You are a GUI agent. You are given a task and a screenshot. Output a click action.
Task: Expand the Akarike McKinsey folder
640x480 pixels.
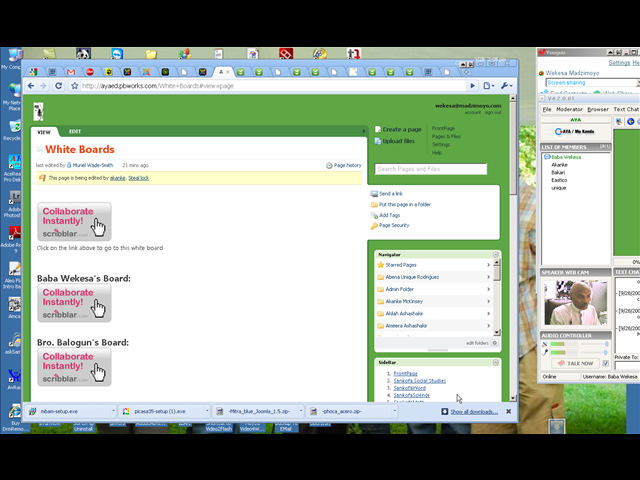(x=488, y=302)
